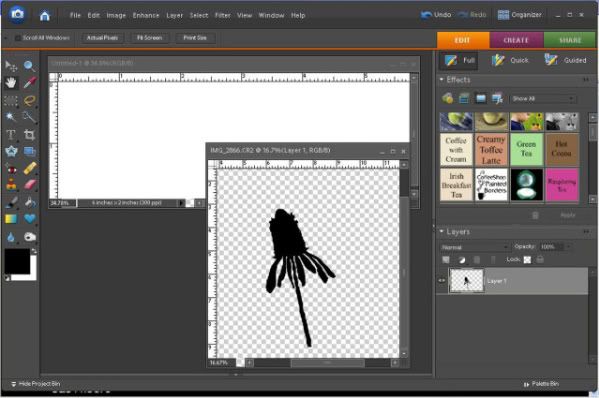Click the Fit Screen button
Viewport: 599px width, 398px height.
tap(149, 38)
